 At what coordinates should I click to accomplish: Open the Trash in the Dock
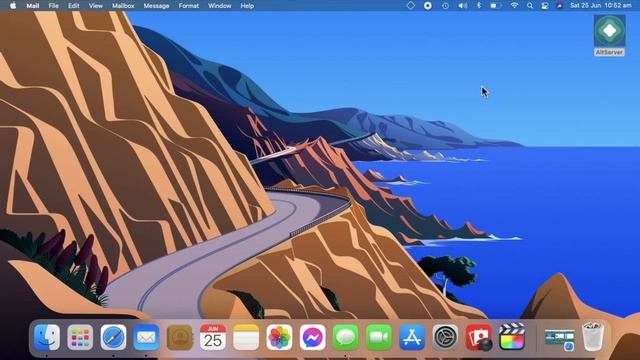coord(592,337)
